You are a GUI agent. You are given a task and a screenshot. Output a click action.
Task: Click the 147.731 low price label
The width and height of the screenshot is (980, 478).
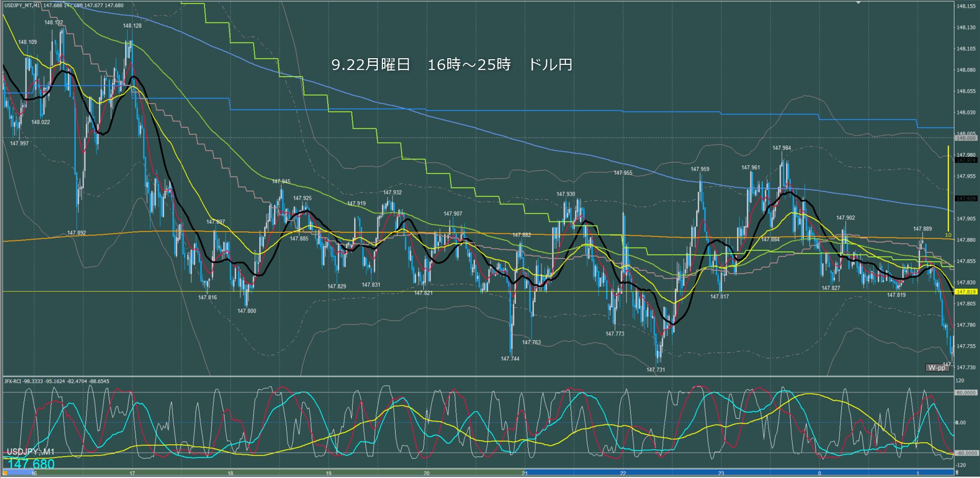[655, 370]
